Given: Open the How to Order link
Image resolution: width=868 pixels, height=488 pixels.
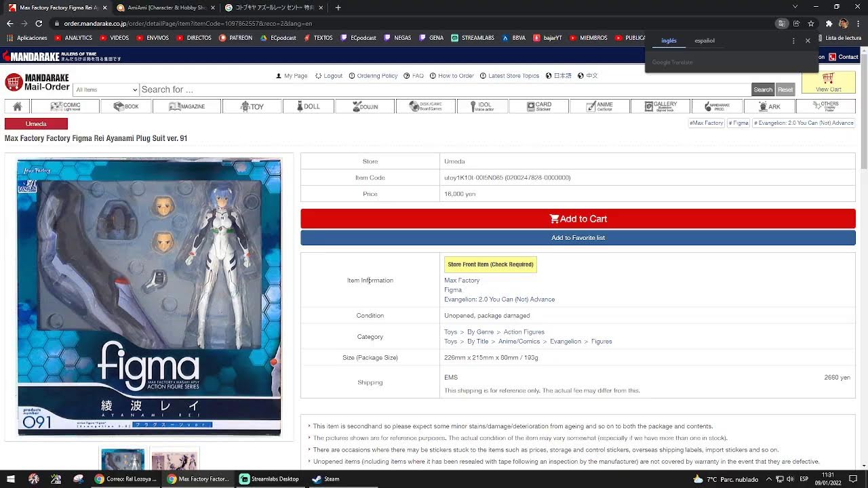Looking at the screenshot, I should [452, 76].
